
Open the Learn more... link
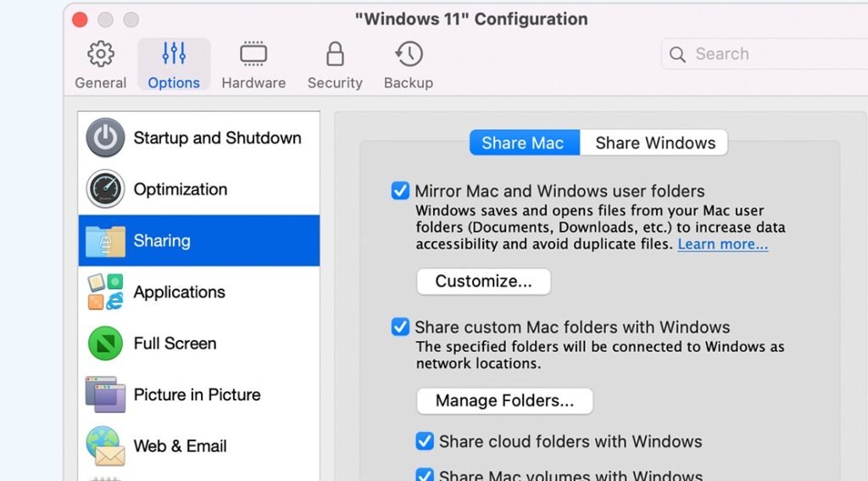point(722,244)
